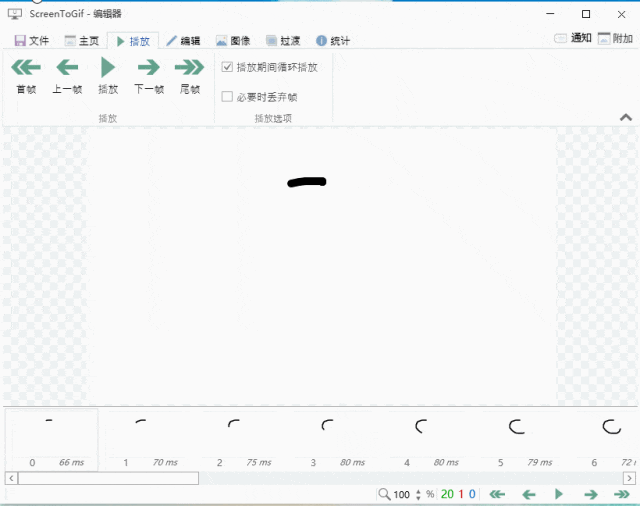Click the zoom value field showing 100
Viewport: 640px width, 506px height.
[x=402, y=495]
